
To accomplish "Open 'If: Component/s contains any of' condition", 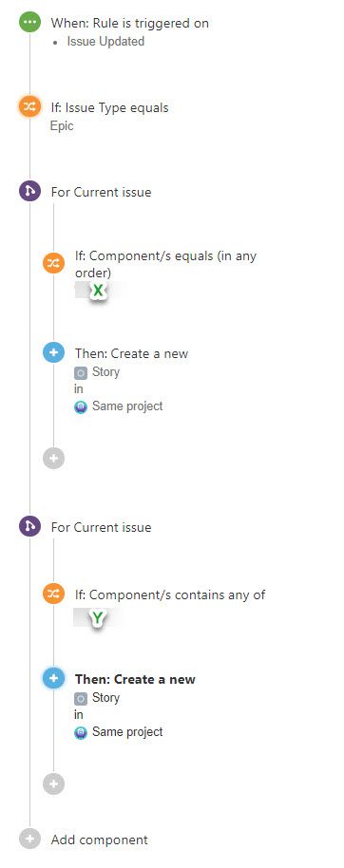I will click(170, 594).
